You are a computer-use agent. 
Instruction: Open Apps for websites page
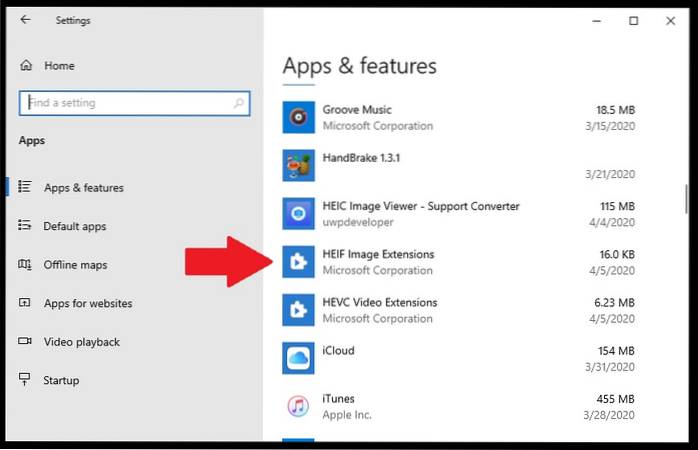coord(87,303)
